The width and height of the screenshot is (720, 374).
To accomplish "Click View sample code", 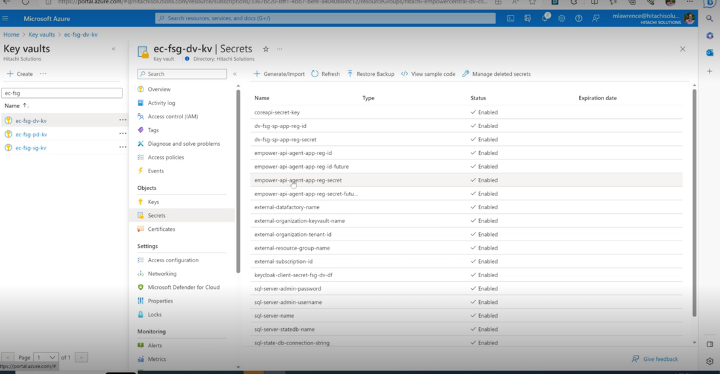I will [x=428, y=74].
